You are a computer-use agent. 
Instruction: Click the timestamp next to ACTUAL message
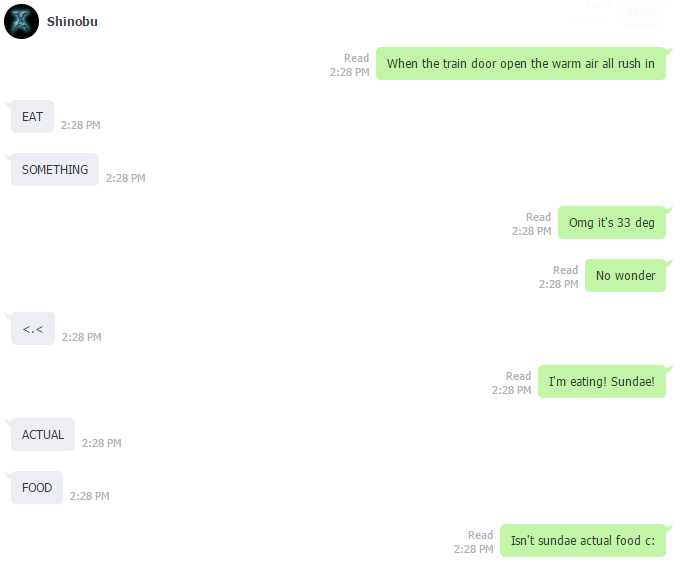coord(102,443)
